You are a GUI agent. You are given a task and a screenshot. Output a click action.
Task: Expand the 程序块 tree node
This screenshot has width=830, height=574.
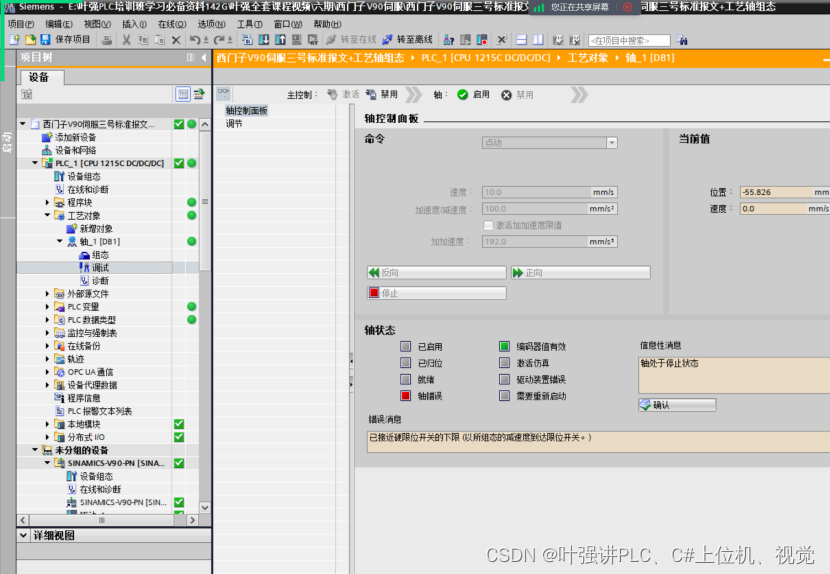[47, 202]
